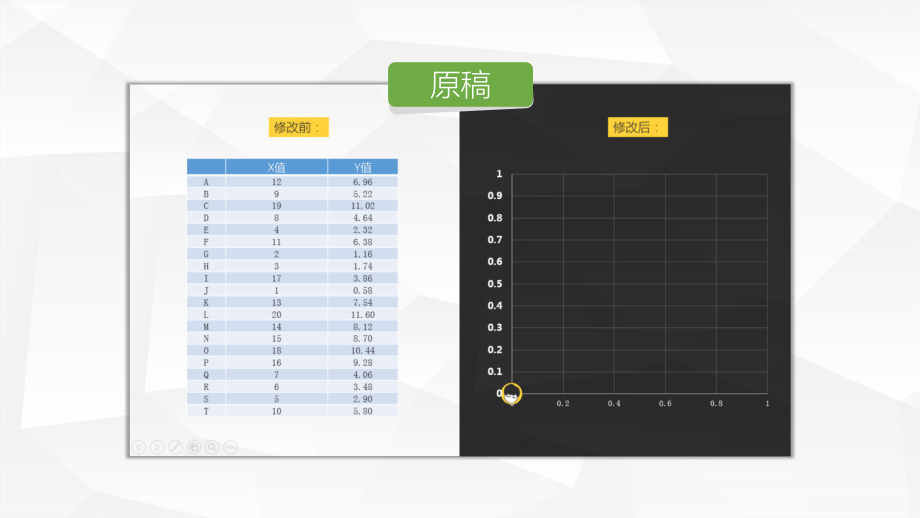Click row label M in table

tap(206, 327)
